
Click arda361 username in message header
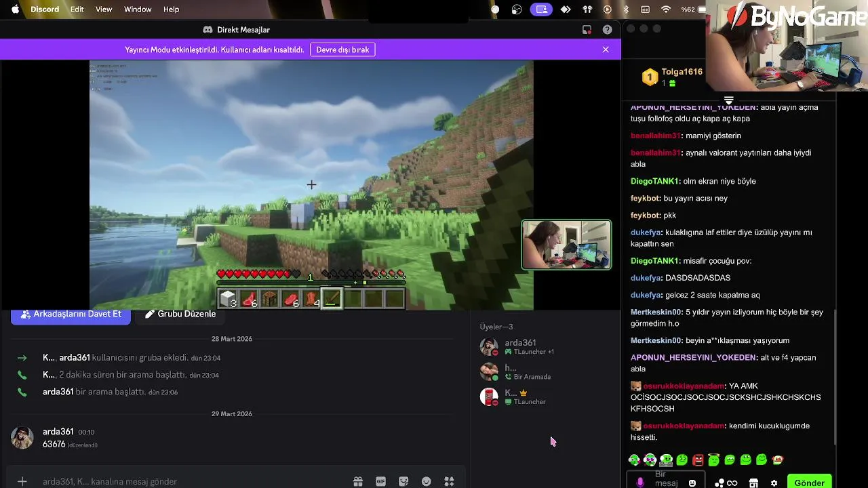pos(58,432)
